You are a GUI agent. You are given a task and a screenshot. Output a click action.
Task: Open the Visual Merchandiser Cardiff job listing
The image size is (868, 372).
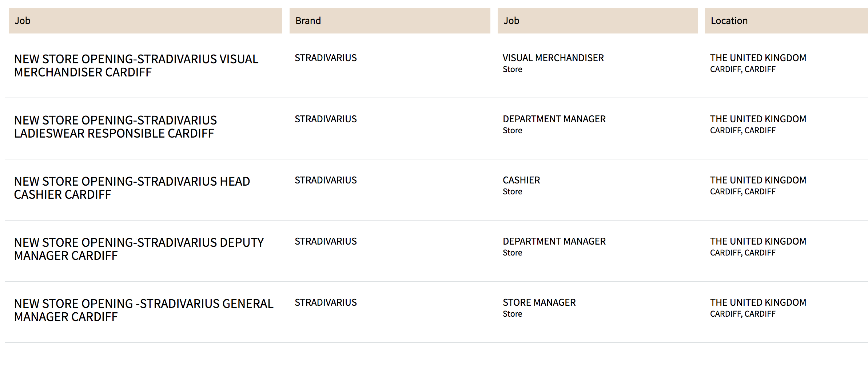coord(136,66)
